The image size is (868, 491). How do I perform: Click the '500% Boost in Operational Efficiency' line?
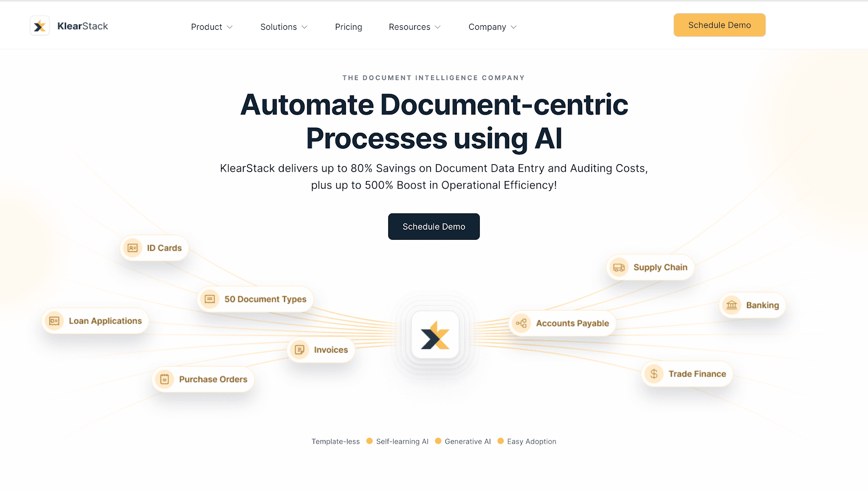click(434, 185)
